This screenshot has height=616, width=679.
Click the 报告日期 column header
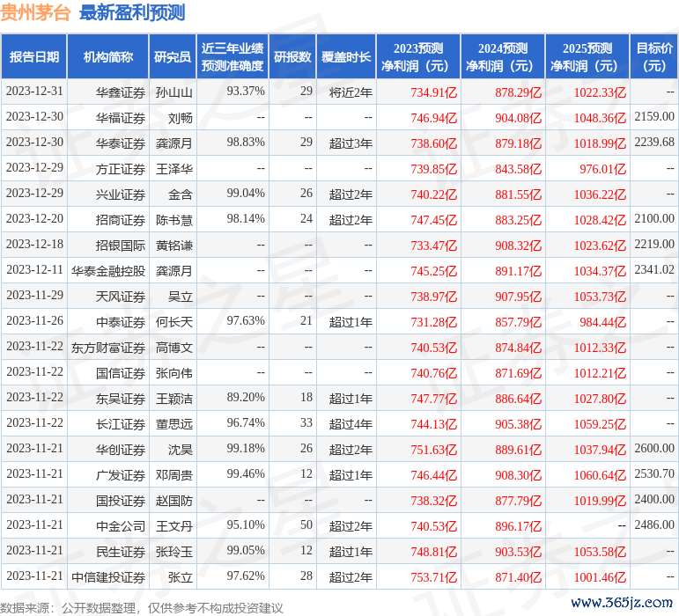coord(34,56)
